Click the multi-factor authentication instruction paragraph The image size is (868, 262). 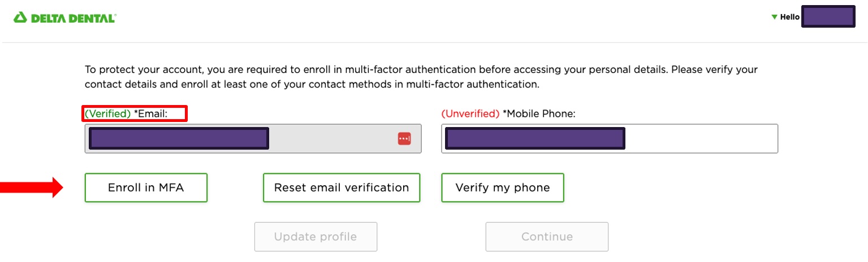421,77
